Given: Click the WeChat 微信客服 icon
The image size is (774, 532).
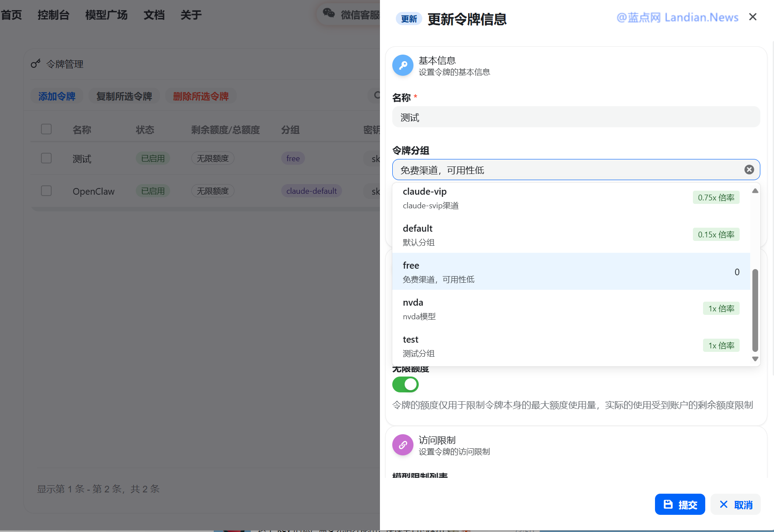Looking at the screenshot, I should (x=329, y=13).
